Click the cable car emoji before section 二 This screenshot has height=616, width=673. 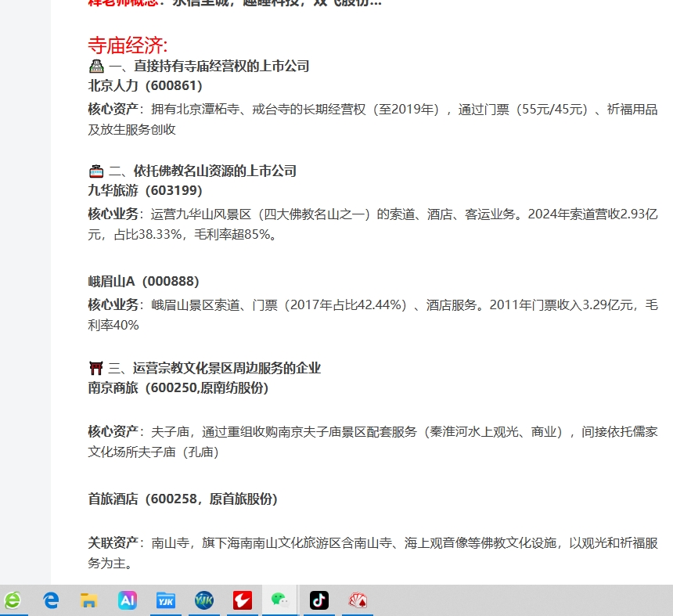click(96, 171)
